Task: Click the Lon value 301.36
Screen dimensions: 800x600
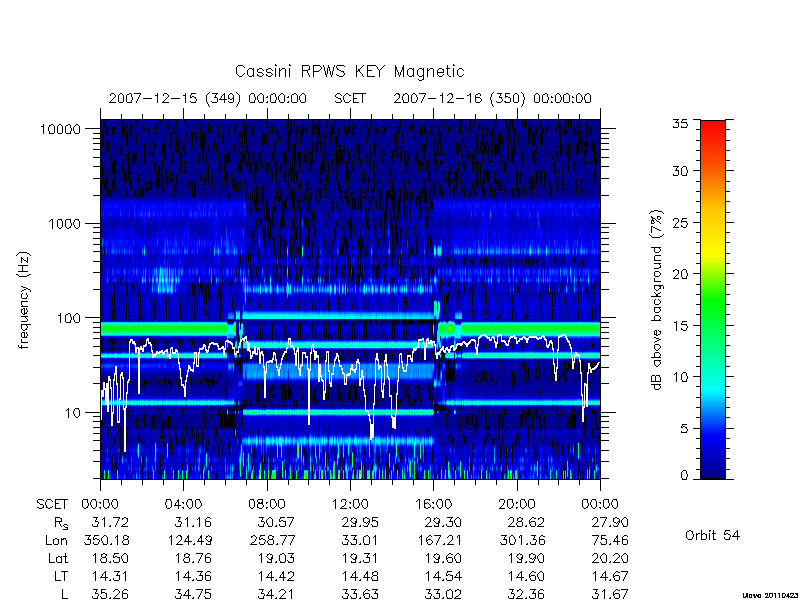Action: pos(522,540)
